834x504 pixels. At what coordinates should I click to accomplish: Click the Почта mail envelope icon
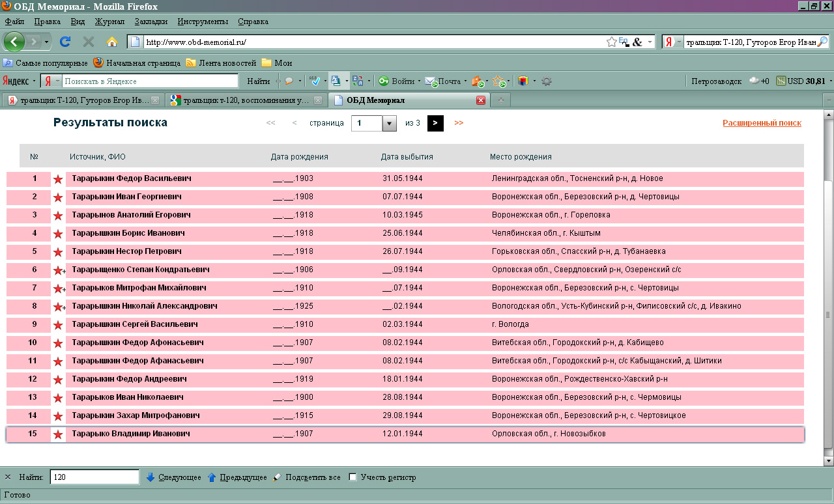click(430, 81)
